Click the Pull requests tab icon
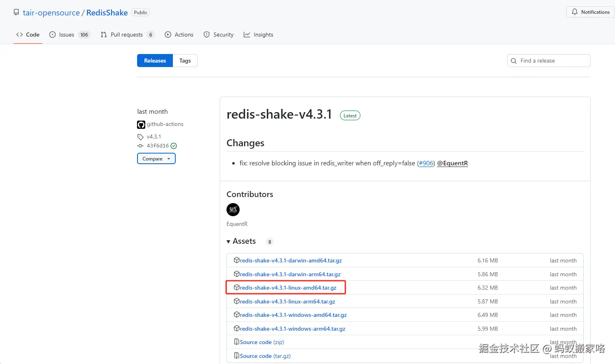The width and height of the screenshot is (615, 364). click(x=104, y=35)
